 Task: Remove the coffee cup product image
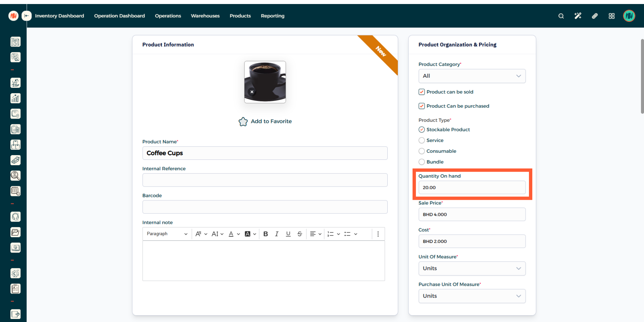click(252, 92)
